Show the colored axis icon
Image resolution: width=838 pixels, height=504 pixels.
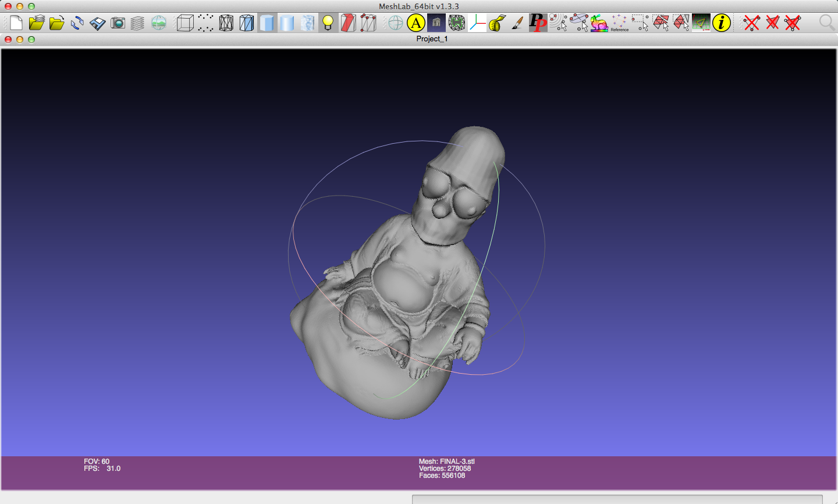[477, 23]
